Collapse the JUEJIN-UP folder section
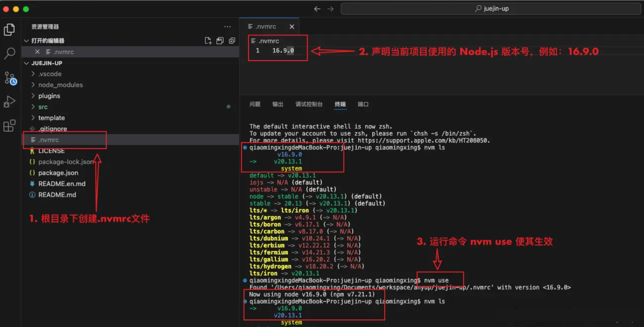Image resolution: width=644 pixels, height=327 pixels. pyautogui.click(x=26, y=63)
